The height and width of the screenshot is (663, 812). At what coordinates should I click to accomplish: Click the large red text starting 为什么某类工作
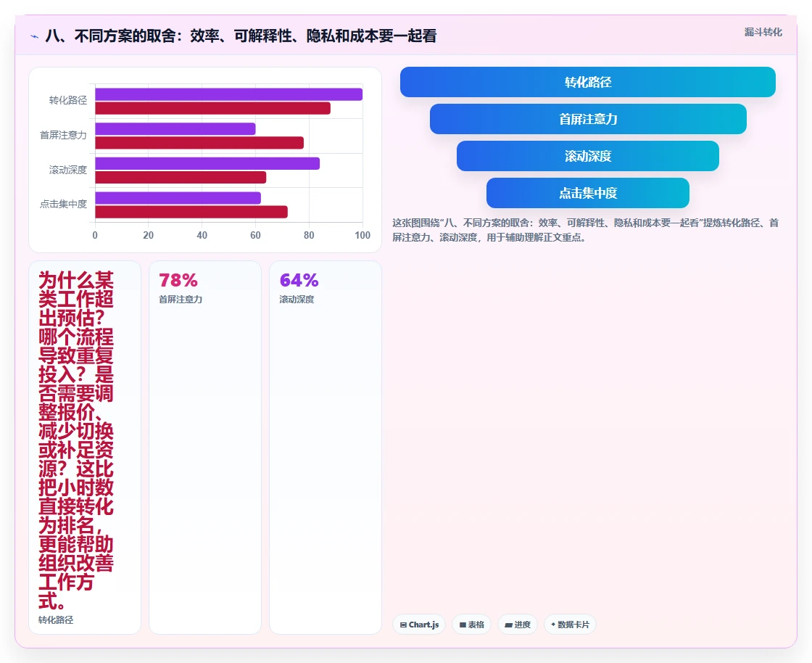[x=75, y=441]
